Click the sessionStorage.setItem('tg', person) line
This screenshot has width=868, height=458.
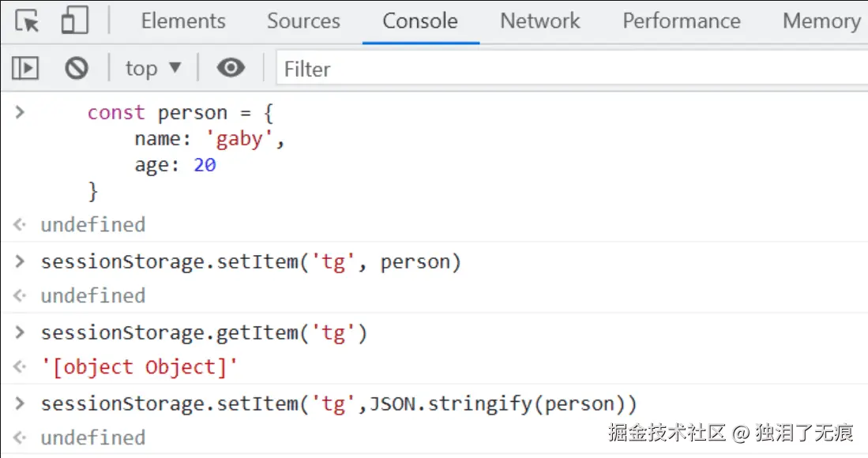[x=250, y=262]
